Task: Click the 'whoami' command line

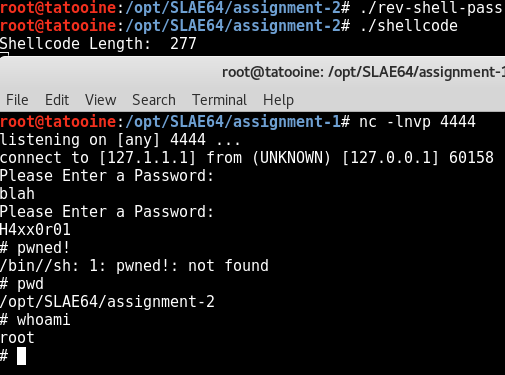Action: (35, 320)
